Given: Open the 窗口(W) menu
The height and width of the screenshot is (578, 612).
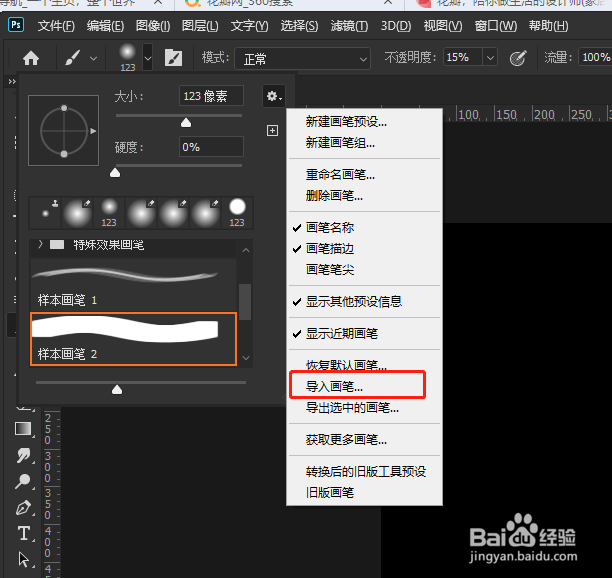Looking at the screenshot, I should point(496,26).
